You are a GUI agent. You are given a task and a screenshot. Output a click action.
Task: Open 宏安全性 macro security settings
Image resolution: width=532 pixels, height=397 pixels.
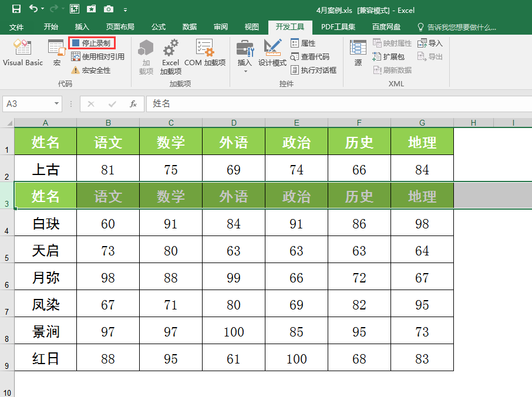(x=91, y=70)
